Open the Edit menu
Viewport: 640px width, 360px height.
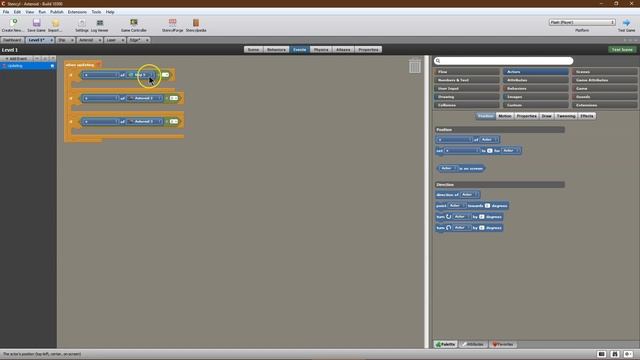point(17,12)
